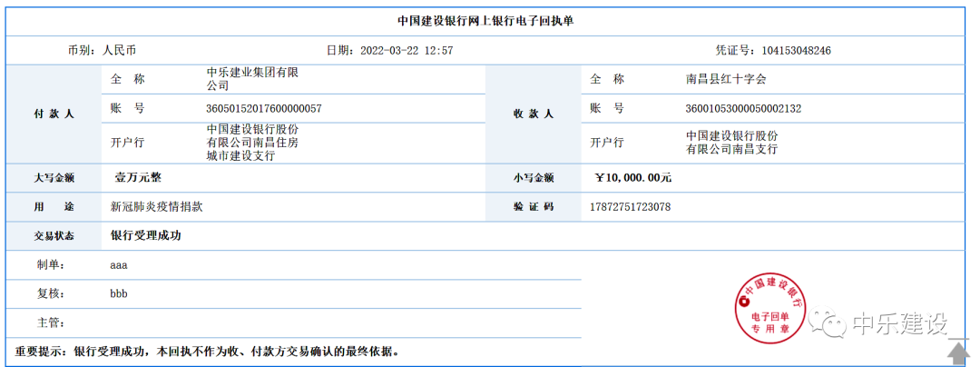
Task: Click the 重要提示 notice at bottom
Action: tap(207, 351)
